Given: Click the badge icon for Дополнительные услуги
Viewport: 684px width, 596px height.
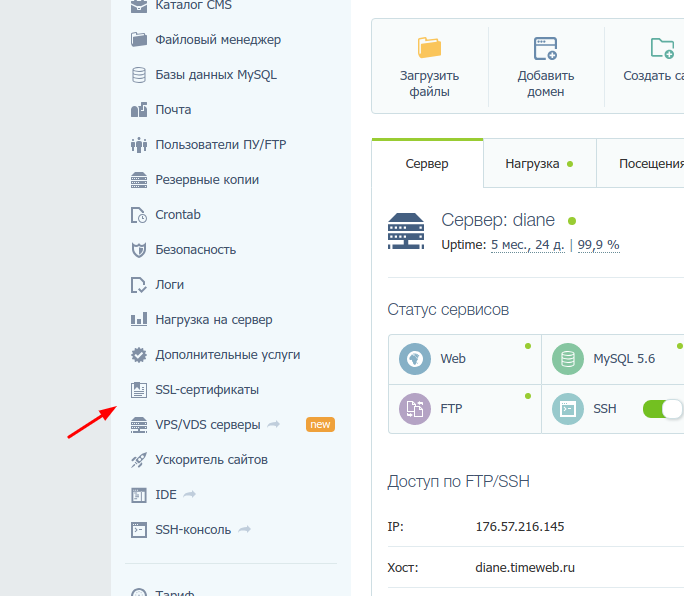Looking at the screenshot, I should tap(139, 355).
